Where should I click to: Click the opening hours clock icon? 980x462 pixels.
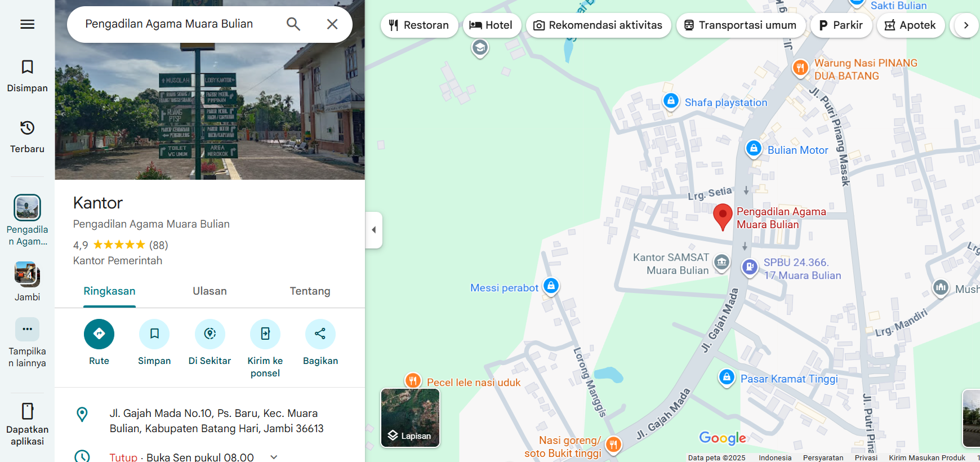click(x=82, y=456)
